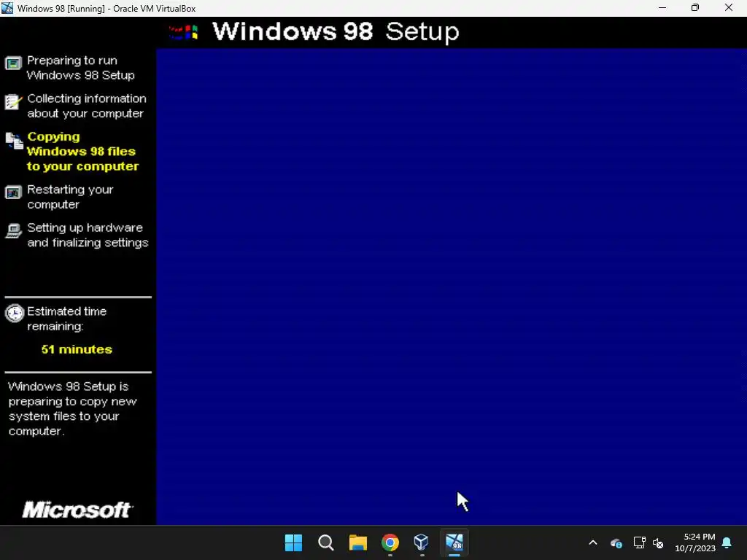Image resolution: width=747 pixels, height=560 pixels.
Task: Click the 'Collecting information about your computer' text
Action: [87, 106]
